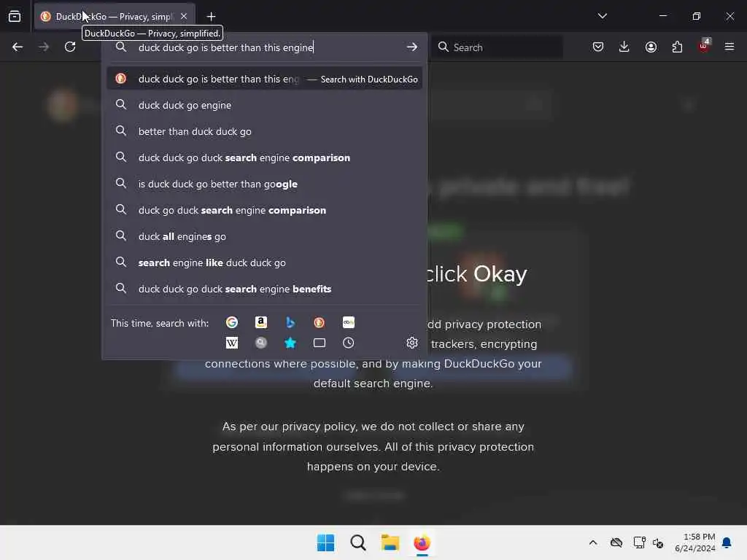The width and height of the screenshot is (747, 560).
Task: Search this time with Amazon
Action: [x=260, y=322]
